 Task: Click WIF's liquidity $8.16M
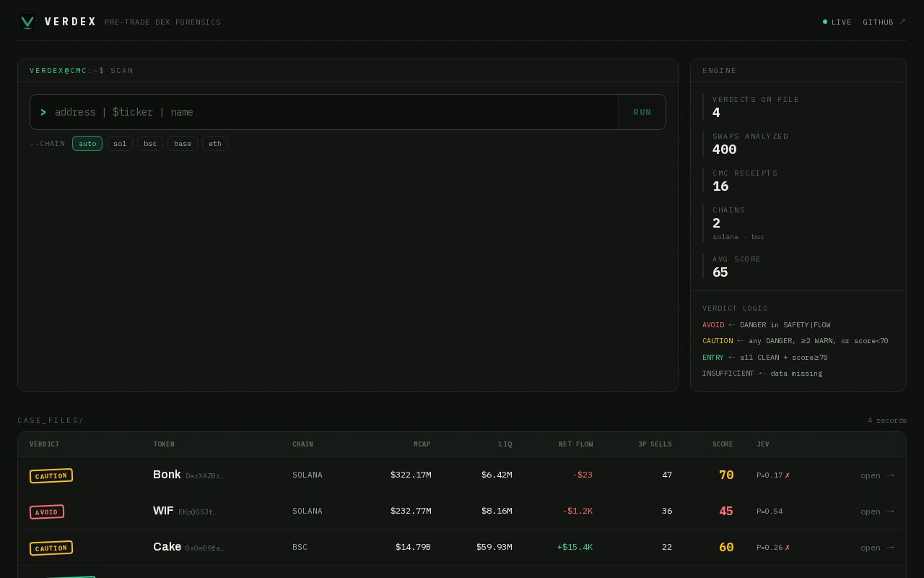click(497, 512)
